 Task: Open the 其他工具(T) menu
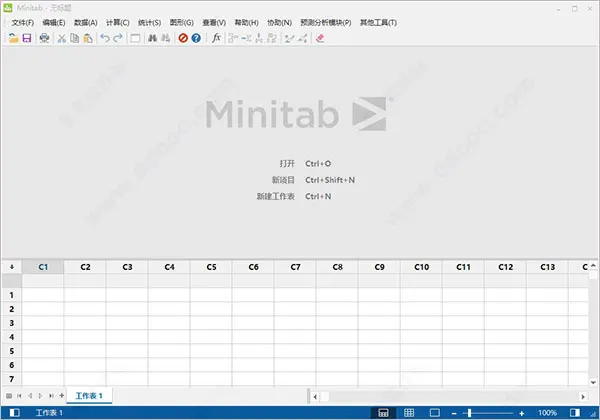378,23
